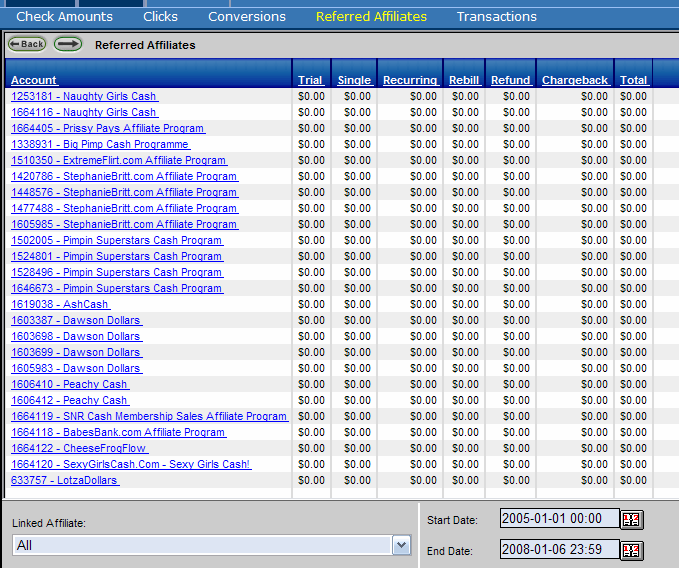
Task: Open the 633757 LotzaDollars account link
Action: (65, 480)
